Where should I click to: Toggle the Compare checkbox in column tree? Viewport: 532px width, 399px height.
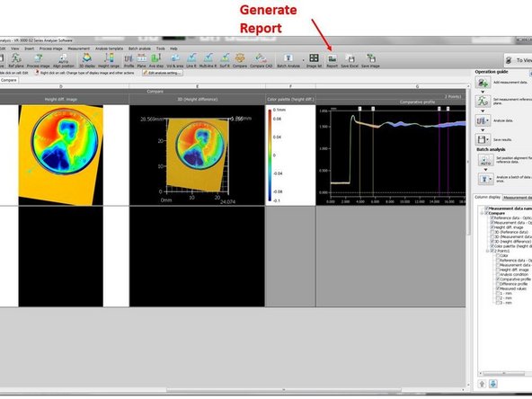(x=486, y=213)
